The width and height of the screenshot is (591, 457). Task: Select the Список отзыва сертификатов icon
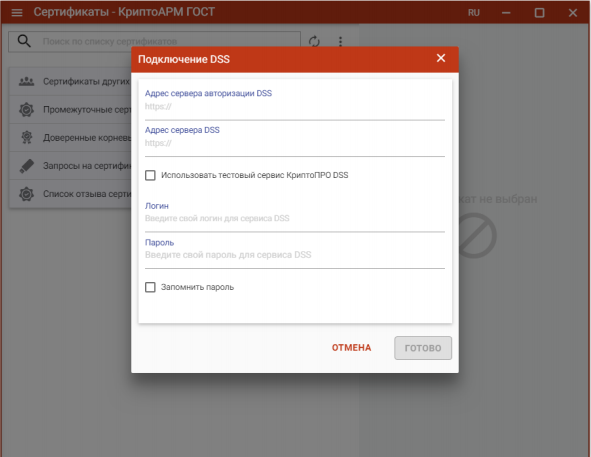pyautogui.click(x=26, y=194)
